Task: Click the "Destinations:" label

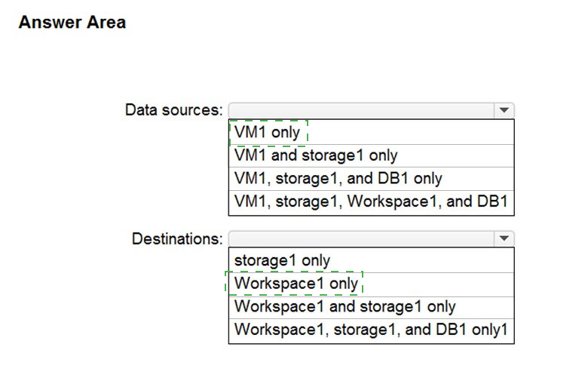Action: (x=177, y=239)
